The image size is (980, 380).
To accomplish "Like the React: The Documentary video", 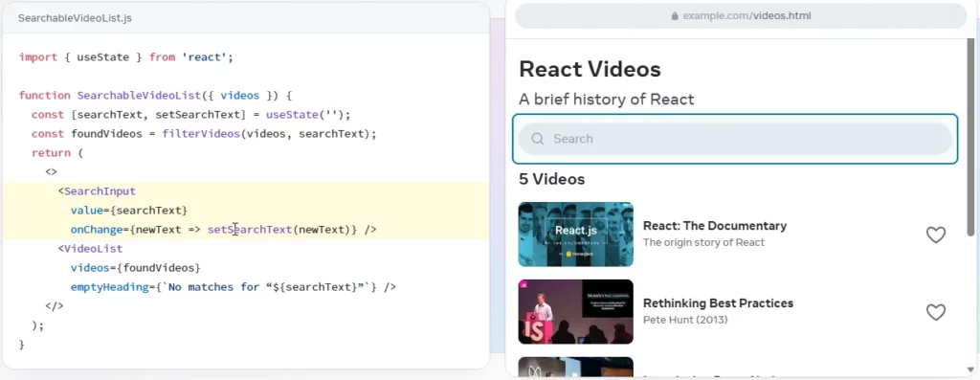I will (x=936, y=235).
